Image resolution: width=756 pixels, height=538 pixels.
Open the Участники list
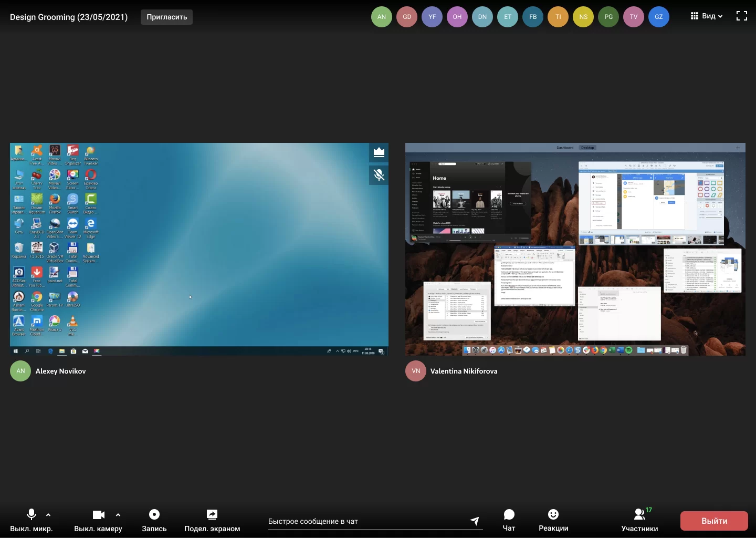(x=639, y=520)
